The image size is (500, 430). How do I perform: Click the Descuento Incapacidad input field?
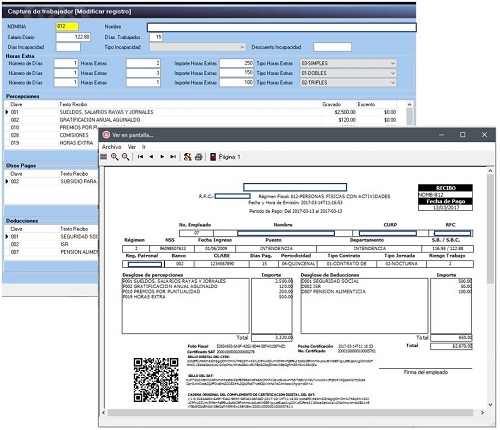click(x=332, y=47)
